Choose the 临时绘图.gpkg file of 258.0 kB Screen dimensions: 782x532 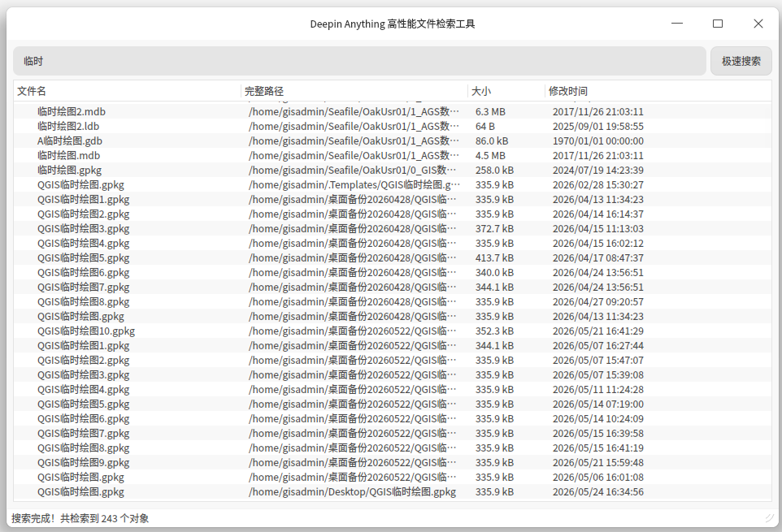[x=69, y=171]
